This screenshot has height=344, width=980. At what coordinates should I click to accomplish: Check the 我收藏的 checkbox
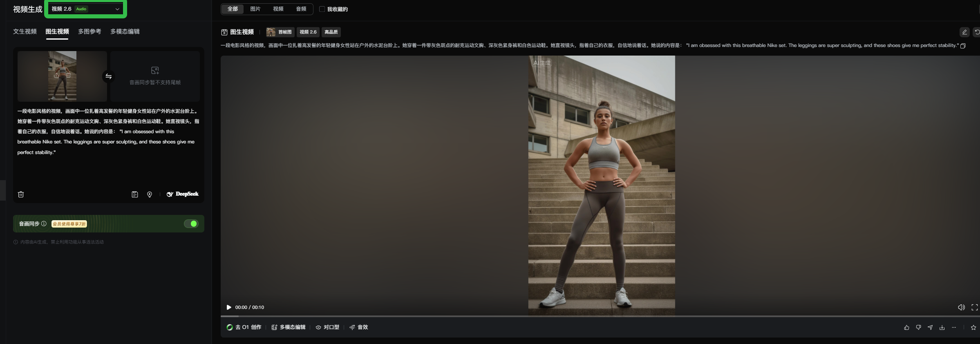[x=322, y=9]
